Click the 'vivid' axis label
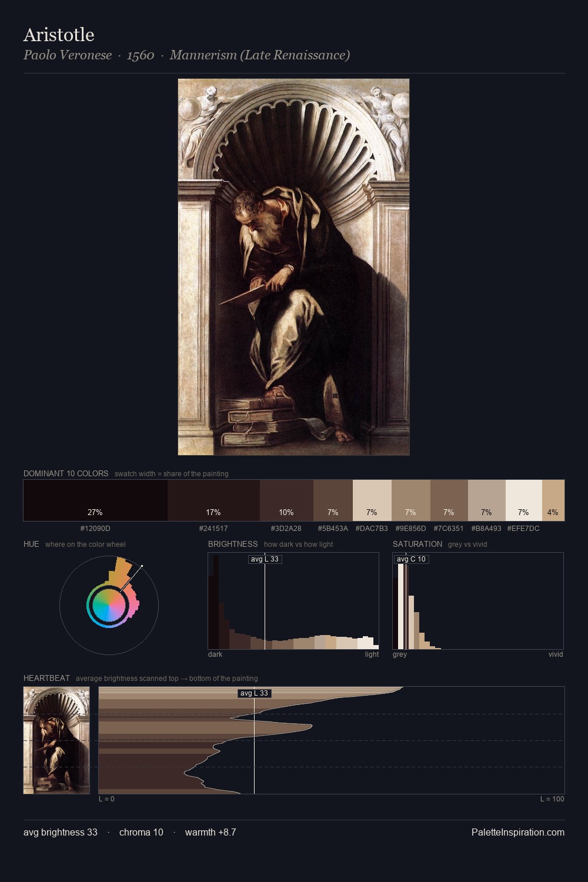 pyautogui.click(x=556, y=654)
